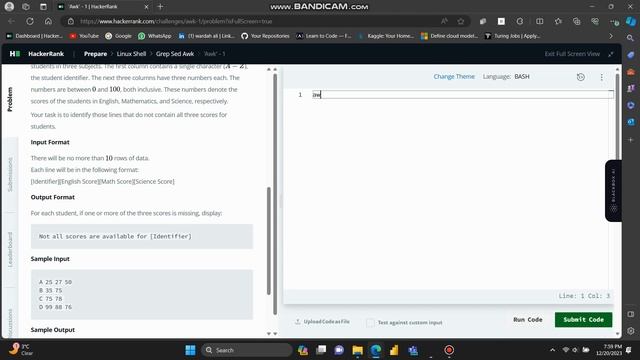
Task: Open Browser essentials heart icon
Action: click(595, 21)
